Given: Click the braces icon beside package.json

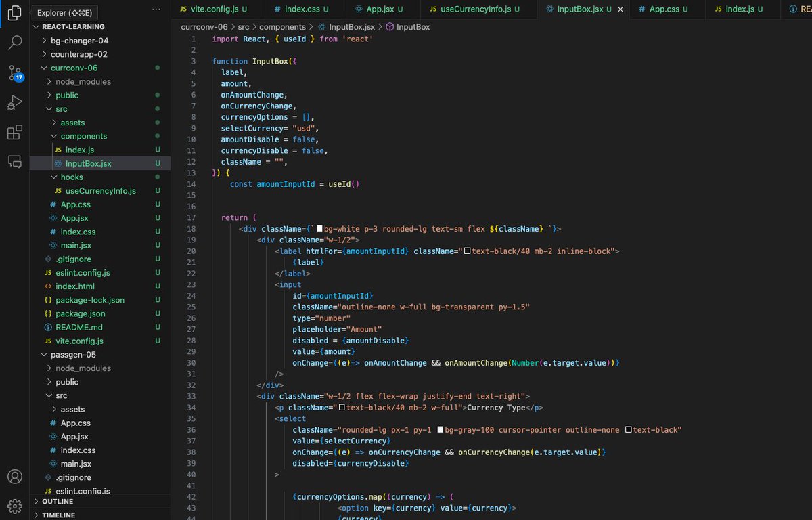Looking at the screenshot, I should coord(47,313).
